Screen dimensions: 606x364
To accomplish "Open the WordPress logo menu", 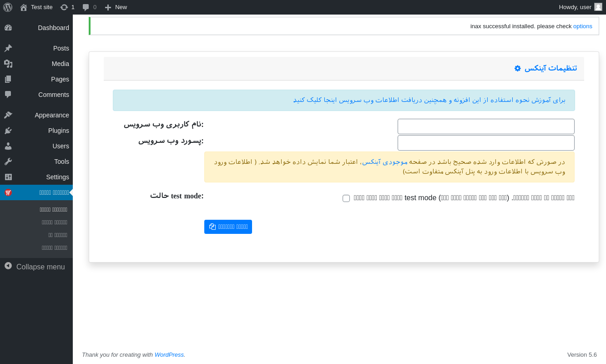I will pos(8,7).
